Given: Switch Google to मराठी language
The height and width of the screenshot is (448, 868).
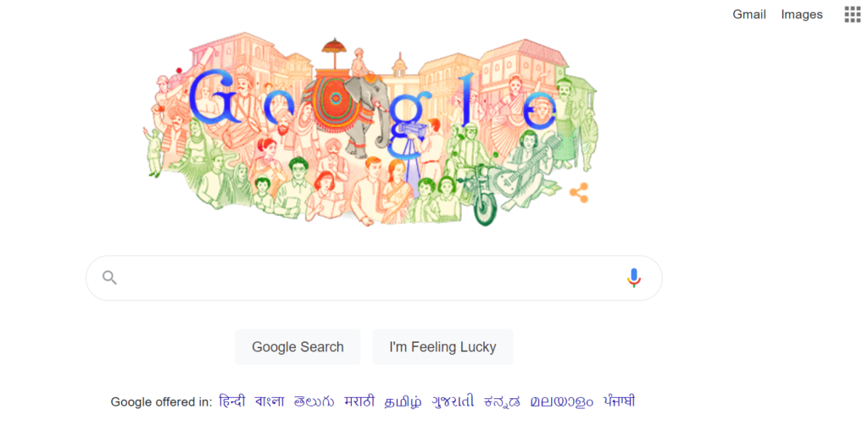Looking at the screenshot, I should click(x=359, y=401).
